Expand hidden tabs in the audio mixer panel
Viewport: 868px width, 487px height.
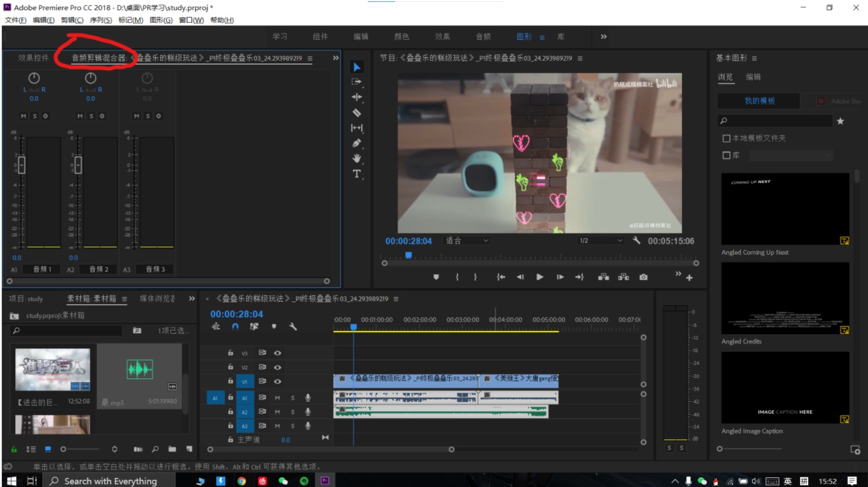(x=336, y=58)
